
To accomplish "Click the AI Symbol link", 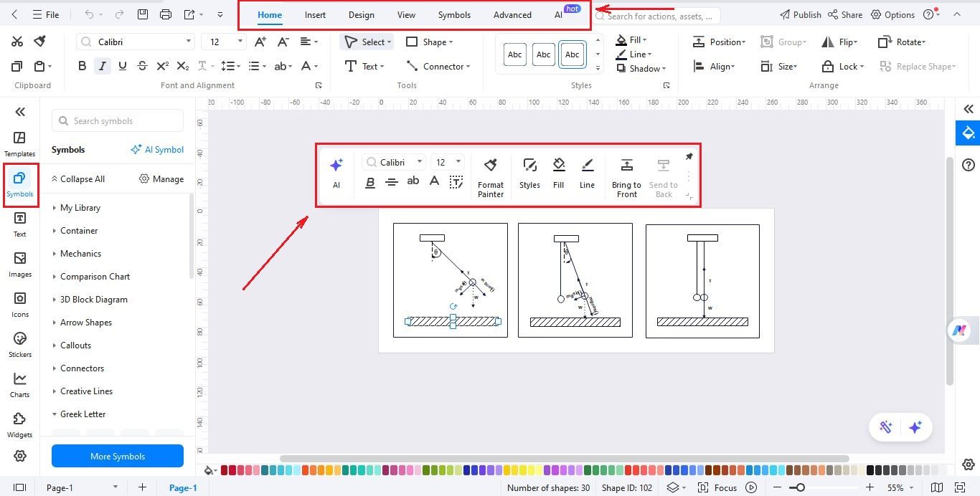I will (157, 150).
